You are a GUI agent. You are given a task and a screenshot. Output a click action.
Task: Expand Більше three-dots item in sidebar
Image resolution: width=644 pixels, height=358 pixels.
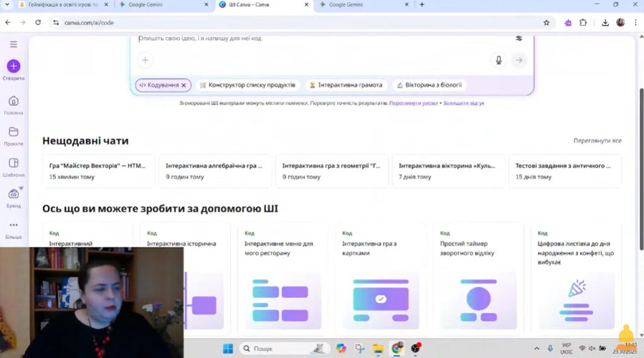(13, 225)
